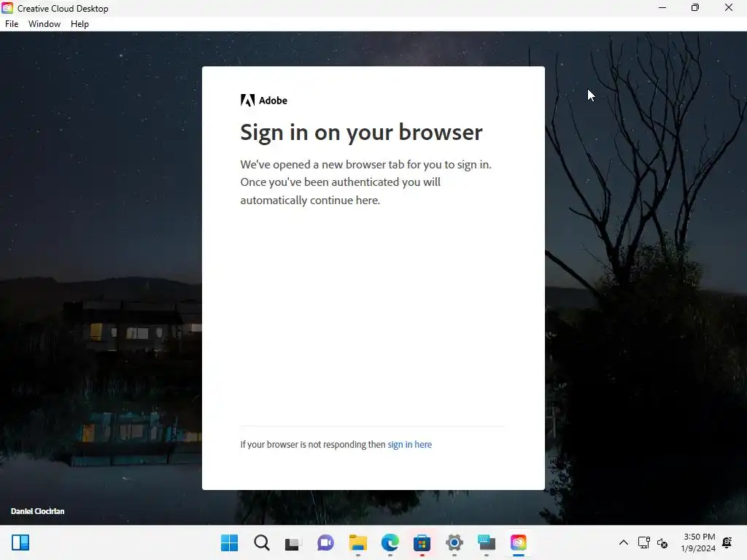The image size is (747, 560).
Task: Close the Creative Cloud Desktop window
Action: click(x=729, y=7)
